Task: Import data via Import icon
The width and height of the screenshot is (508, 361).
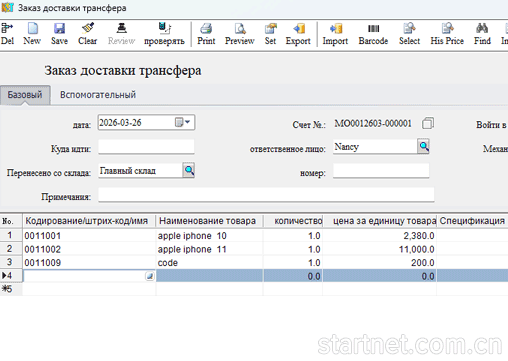Action: pyautogui.click(x=335, y=33)
